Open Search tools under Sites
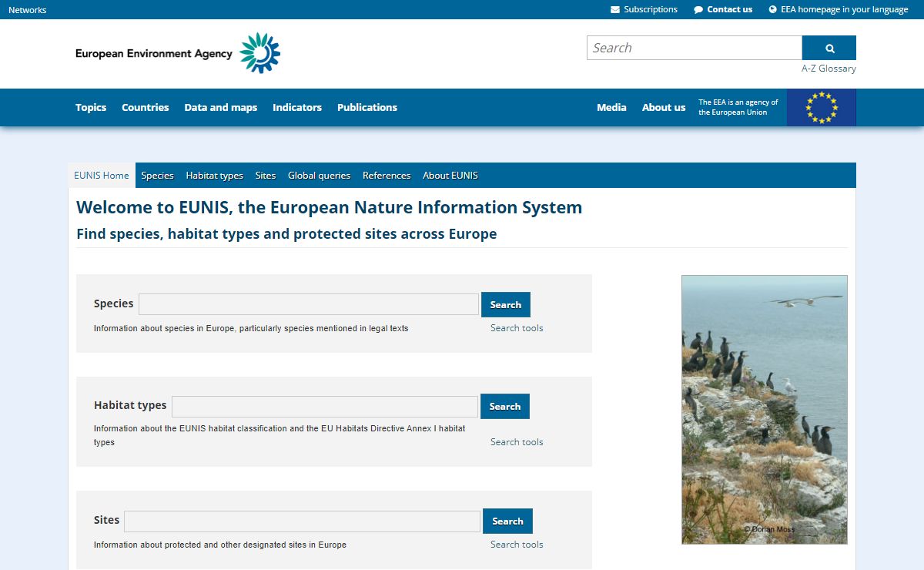924x570 pixels. (517, 545)
